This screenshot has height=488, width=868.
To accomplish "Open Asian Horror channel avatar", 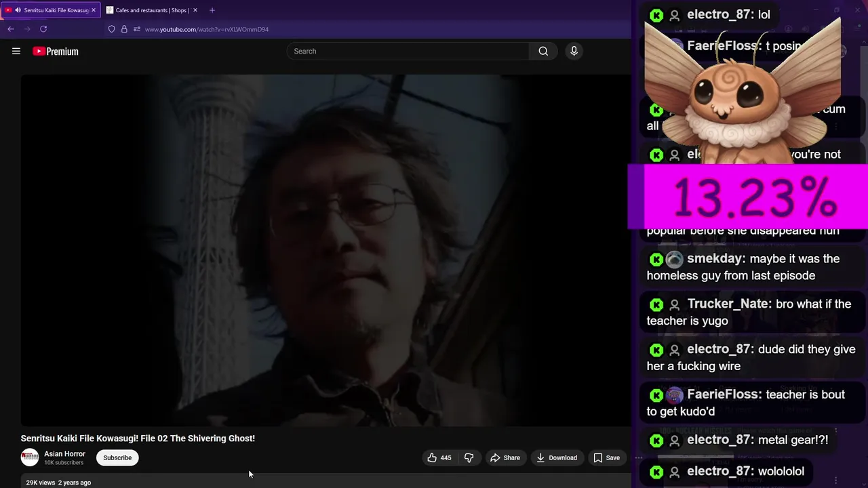I will coord(30,457).
